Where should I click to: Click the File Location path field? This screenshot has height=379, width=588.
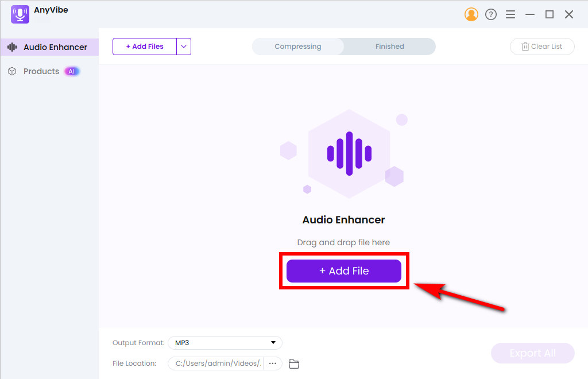click(x=217, y=363)
